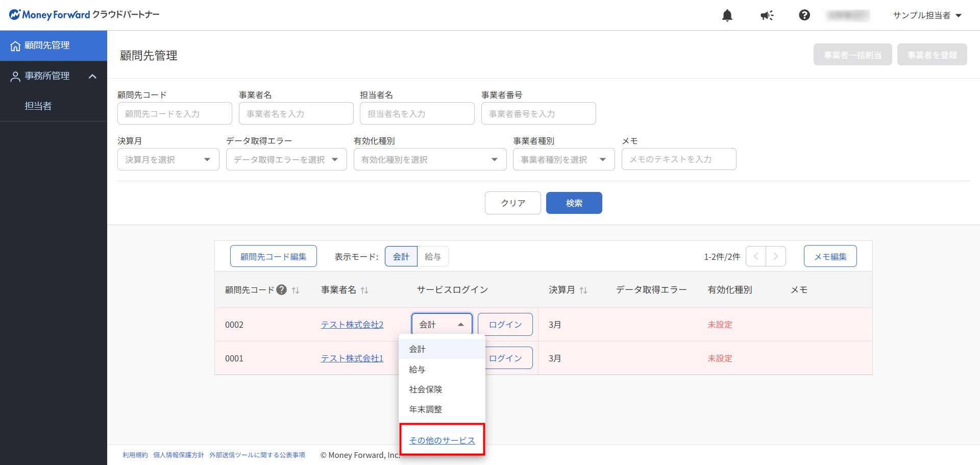Select 社会保険 from the service list
980x465 pixels.
426,389
